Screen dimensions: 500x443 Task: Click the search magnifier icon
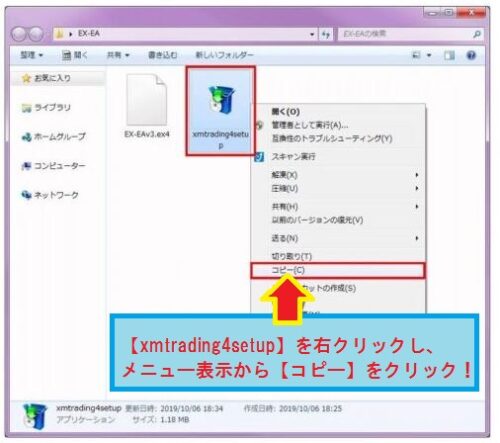tap(477, 34)
